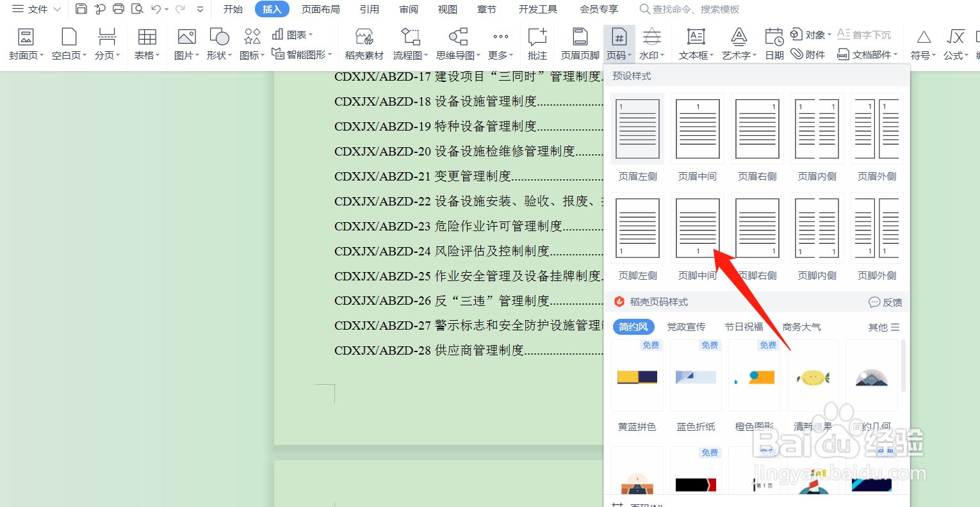This screenshot has height=507, width=980.
Task: Expand the 更多 more options
Action: pyautogui.click(x=500, y=44)
